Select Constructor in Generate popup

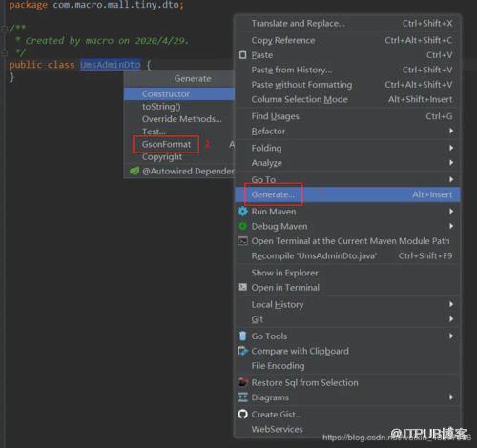point(179,94)
